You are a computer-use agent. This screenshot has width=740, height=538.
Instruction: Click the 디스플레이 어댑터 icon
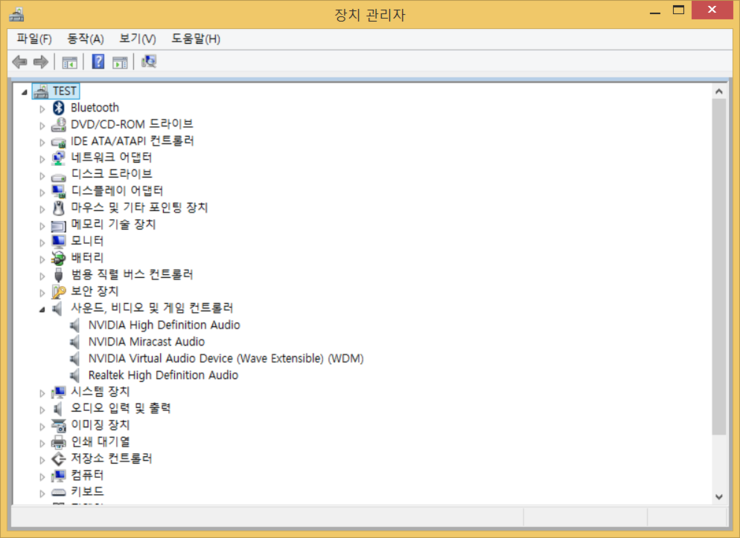[x=59, y=191]
